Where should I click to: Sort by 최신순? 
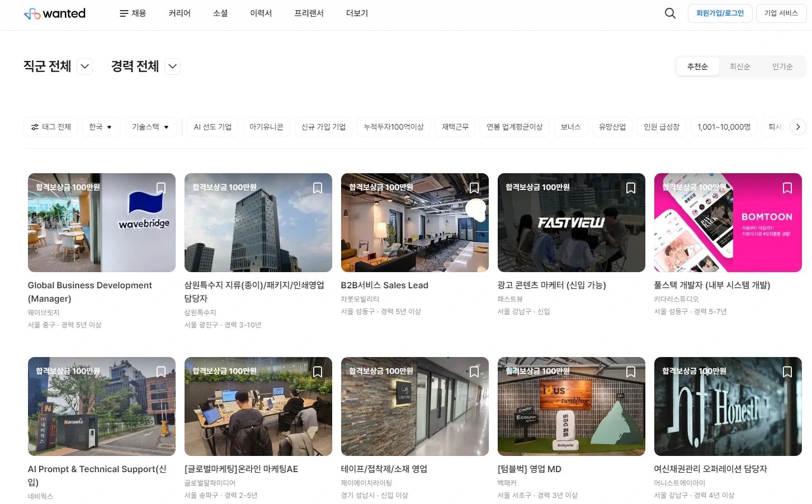click(740, 66)
